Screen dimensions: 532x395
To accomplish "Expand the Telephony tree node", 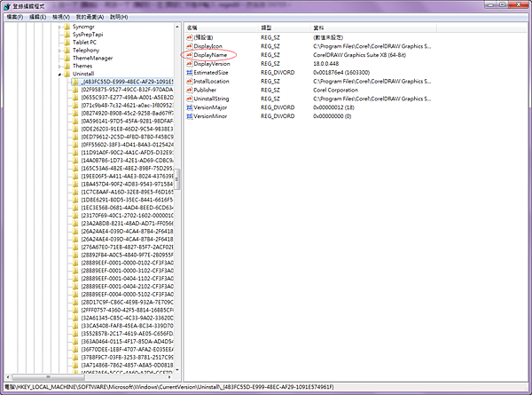I will (59, 51).
